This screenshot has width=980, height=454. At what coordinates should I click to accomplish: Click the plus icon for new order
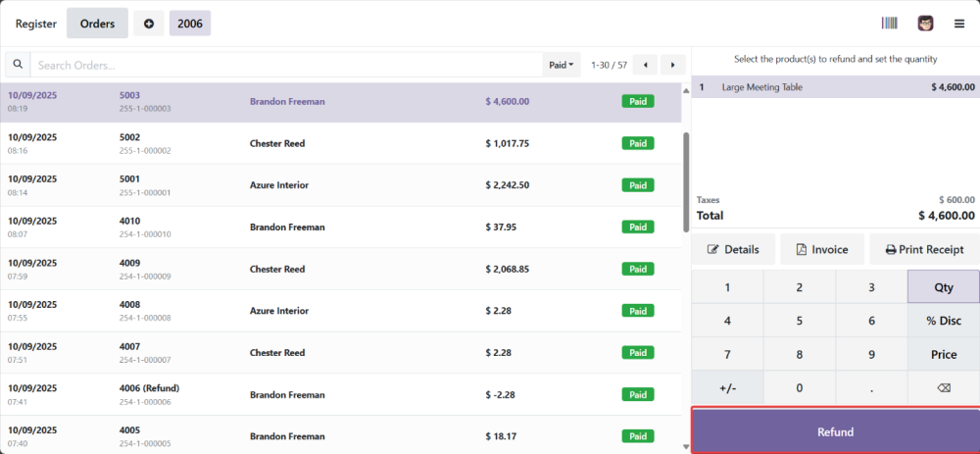click(149, 24)
